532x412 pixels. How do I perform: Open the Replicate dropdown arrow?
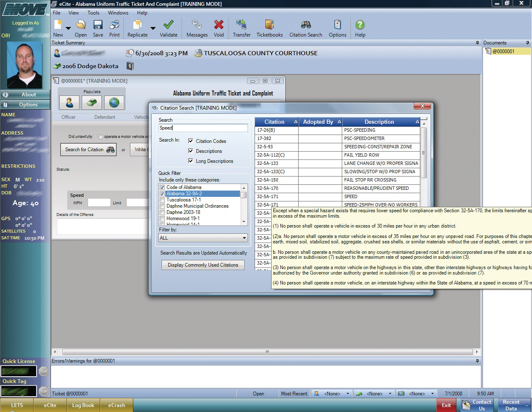tap(153, 28)
